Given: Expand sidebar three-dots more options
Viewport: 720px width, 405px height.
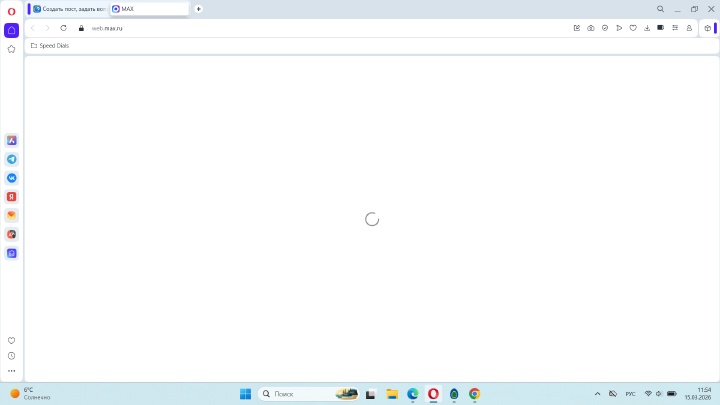Looking at the screenshot, I should click(12, 370).
